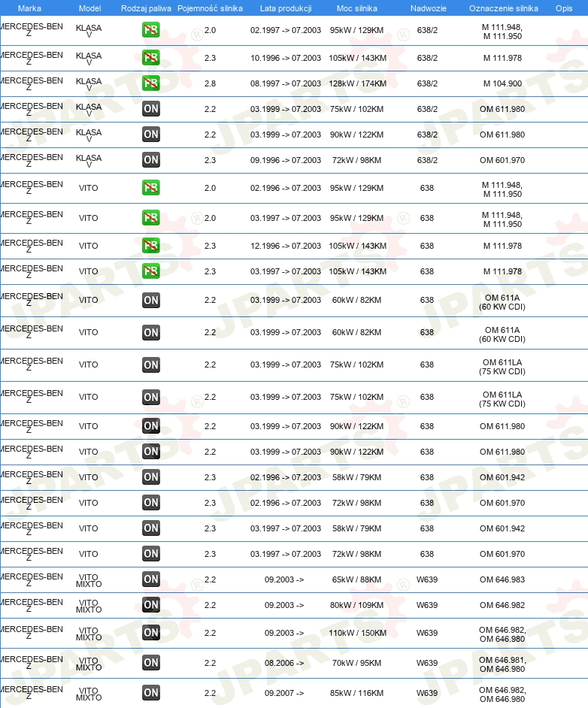Select engine code M 104.900
The height and width of the screenshot is (708, 588).
click(x=502, y=83)
